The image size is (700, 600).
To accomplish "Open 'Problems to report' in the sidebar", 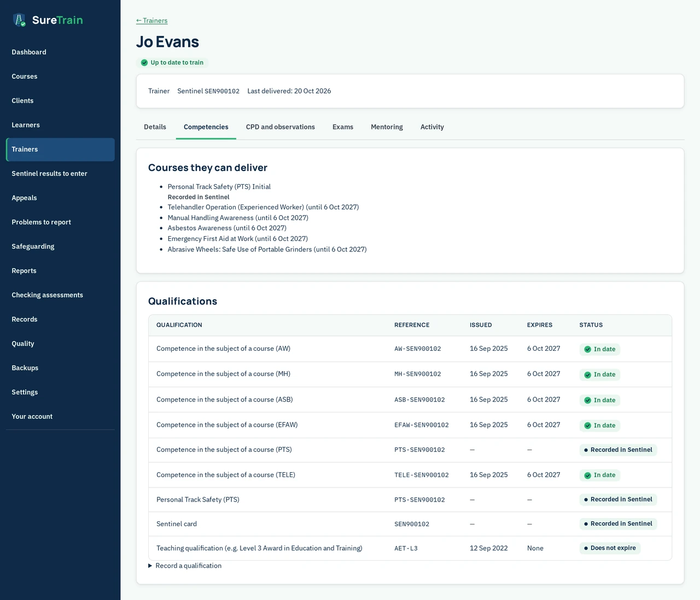I will [60, 222].
